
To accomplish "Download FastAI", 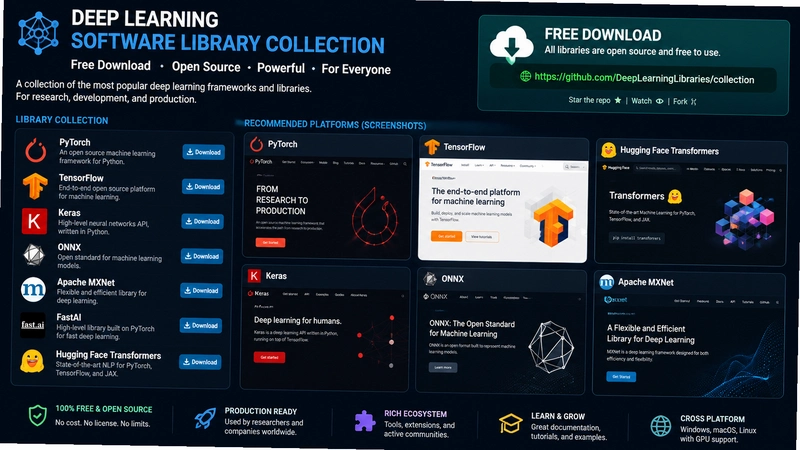I will [x=201, y=326].
